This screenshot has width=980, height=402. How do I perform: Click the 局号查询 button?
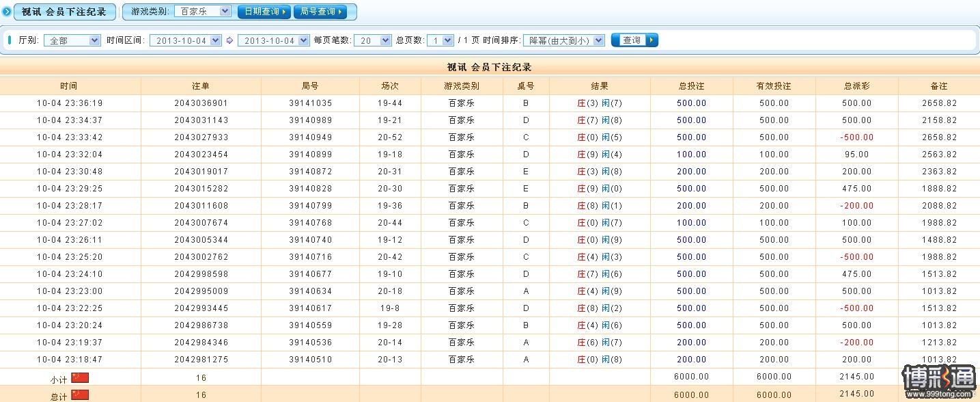click(x=320, y=12)
